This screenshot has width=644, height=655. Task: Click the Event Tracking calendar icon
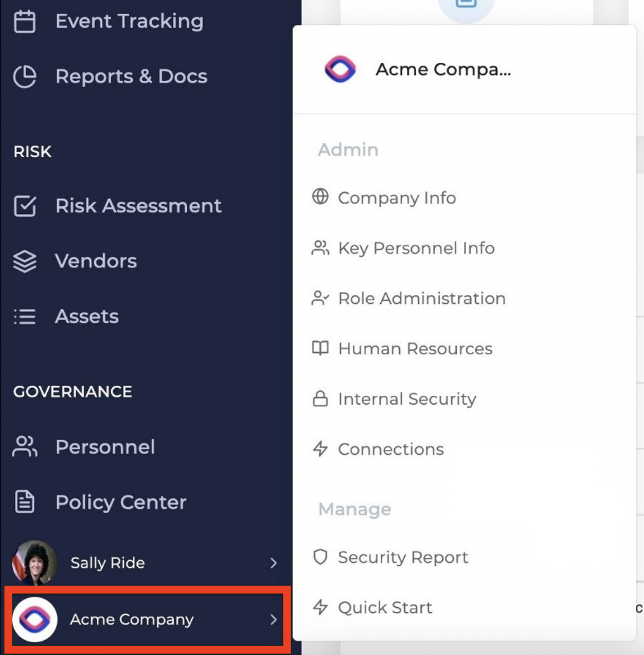point(25,22)
